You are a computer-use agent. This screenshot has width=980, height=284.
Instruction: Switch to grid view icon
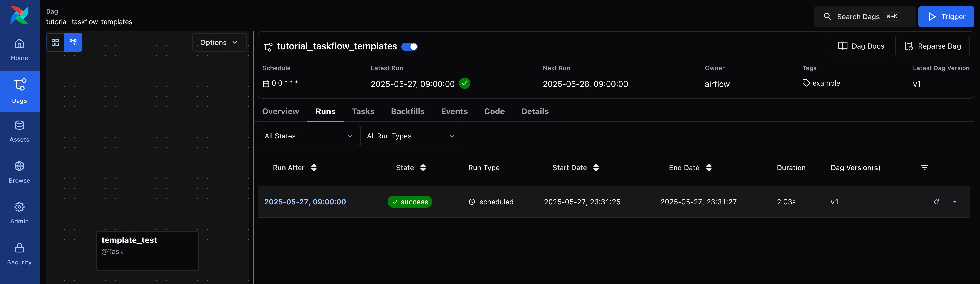(55, 43)
